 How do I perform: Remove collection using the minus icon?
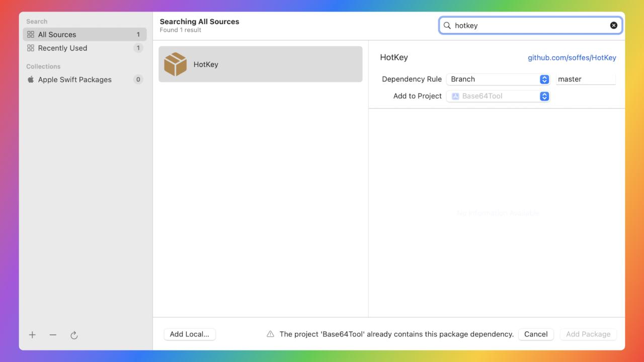pos(53,335)
